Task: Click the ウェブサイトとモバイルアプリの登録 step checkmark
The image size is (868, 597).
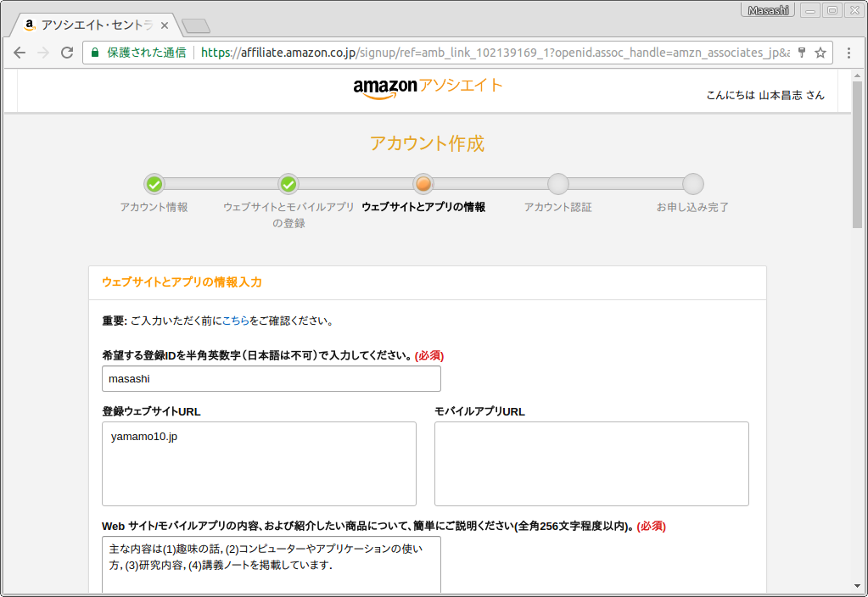Action: pyautogui.click(x=288, y=184)
